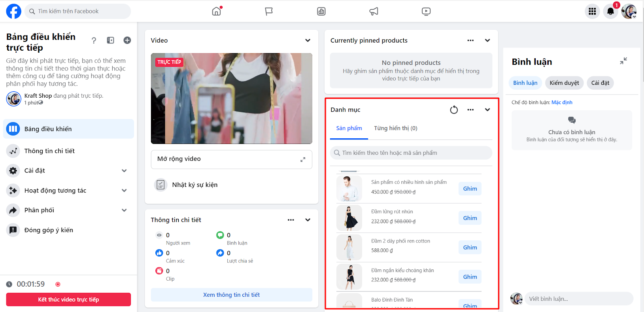The image size is (644, 312).
Task: Click the Clip count icon
Action: tap(159, 271)
